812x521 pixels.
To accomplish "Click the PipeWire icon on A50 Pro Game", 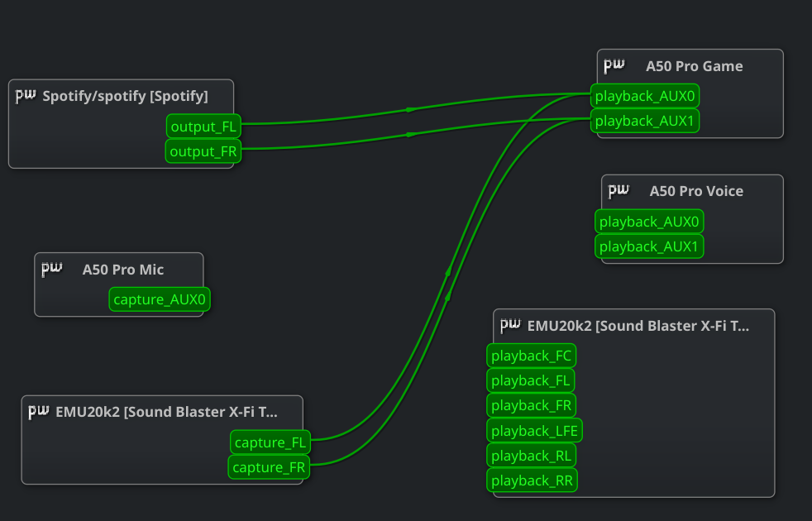I will pos(614,66).
